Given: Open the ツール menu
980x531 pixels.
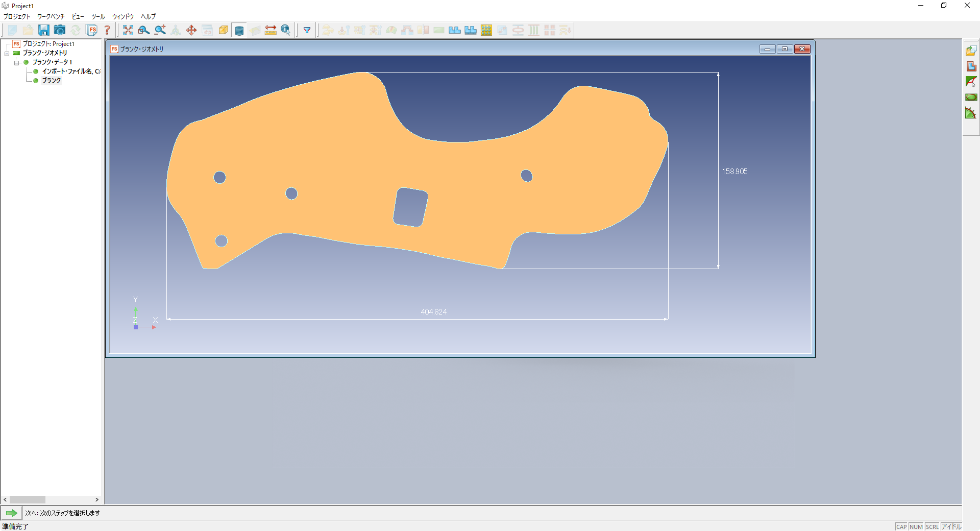Looking at the screenshot, I should coord(98,16).
